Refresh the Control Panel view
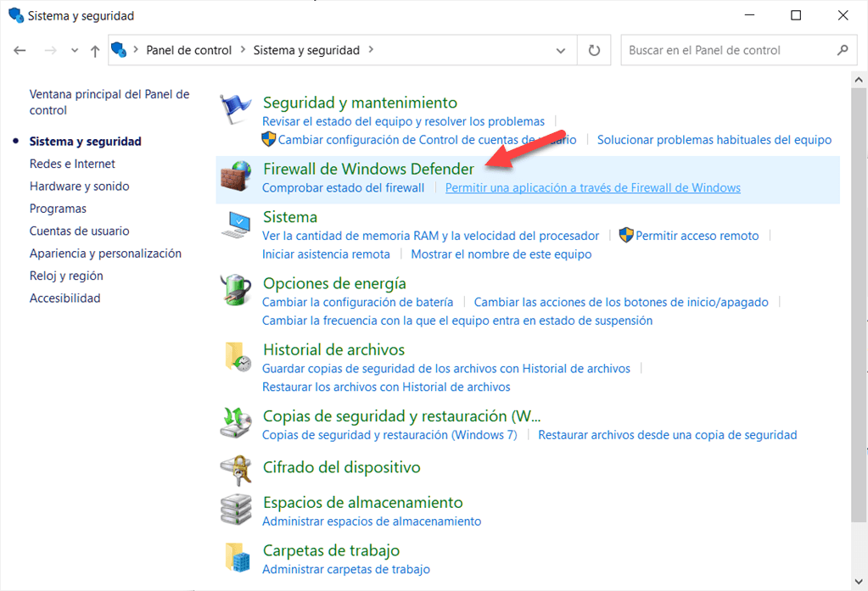The width and height of the screenshot is (868, 591). (594, 50)
